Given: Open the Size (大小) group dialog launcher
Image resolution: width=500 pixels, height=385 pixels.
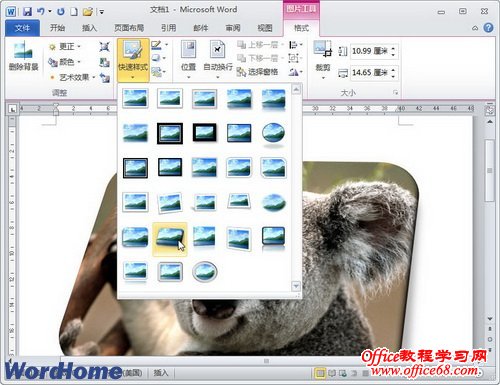Looking at the screenshot, I should (x=395, y=93).
